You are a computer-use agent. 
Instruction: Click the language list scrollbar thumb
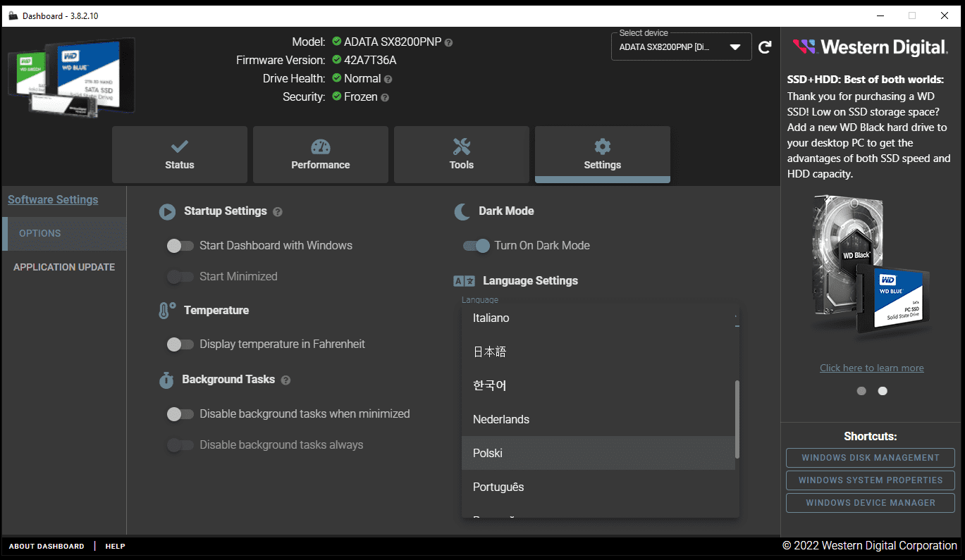[x=737, y=419]
